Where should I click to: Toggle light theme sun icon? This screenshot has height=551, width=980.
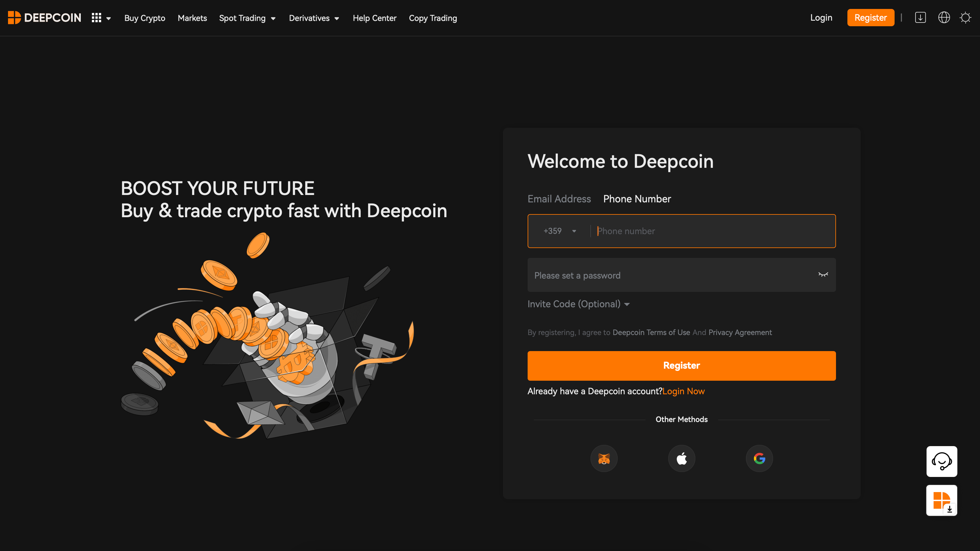click(x=966, y=18)
